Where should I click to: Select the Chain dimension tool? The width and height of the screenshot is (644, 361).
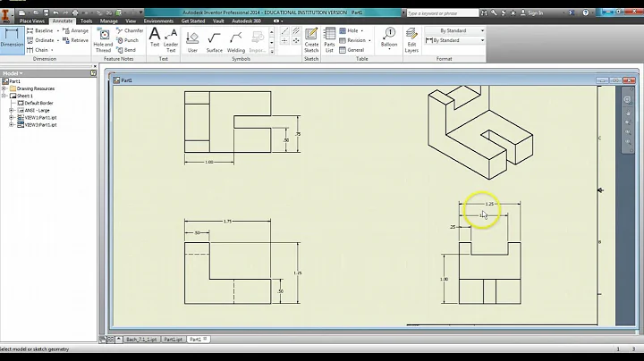pos(38,50)
